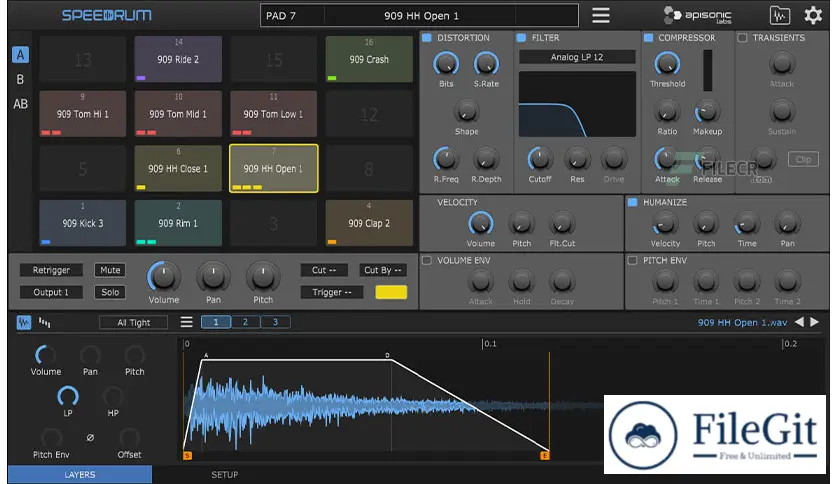
Task: Open the hamburger menu next to preset name
Action: [600, 15]
